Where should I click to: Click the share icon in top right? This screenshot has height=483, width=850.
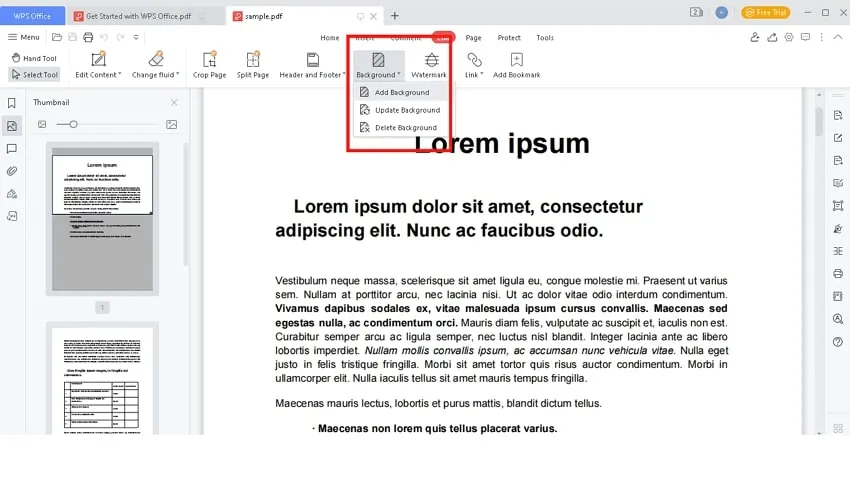click(772, 37)
